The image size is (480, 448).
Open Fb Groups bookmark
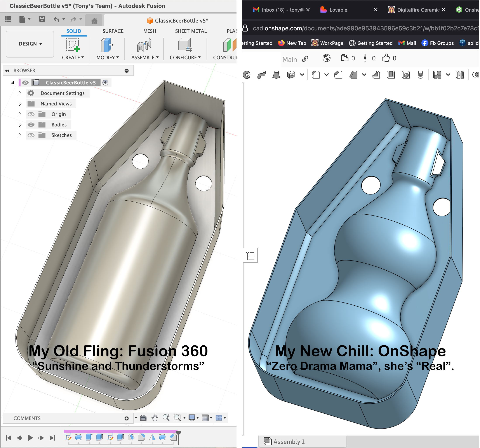(x=438, y=43)
